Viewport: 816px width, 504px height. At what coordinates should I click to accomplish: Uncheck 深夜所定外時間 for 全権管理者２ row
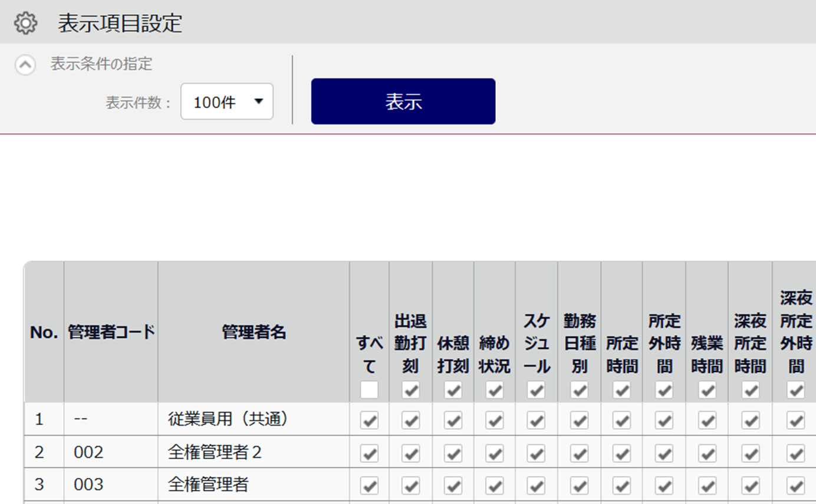point(796,453)
